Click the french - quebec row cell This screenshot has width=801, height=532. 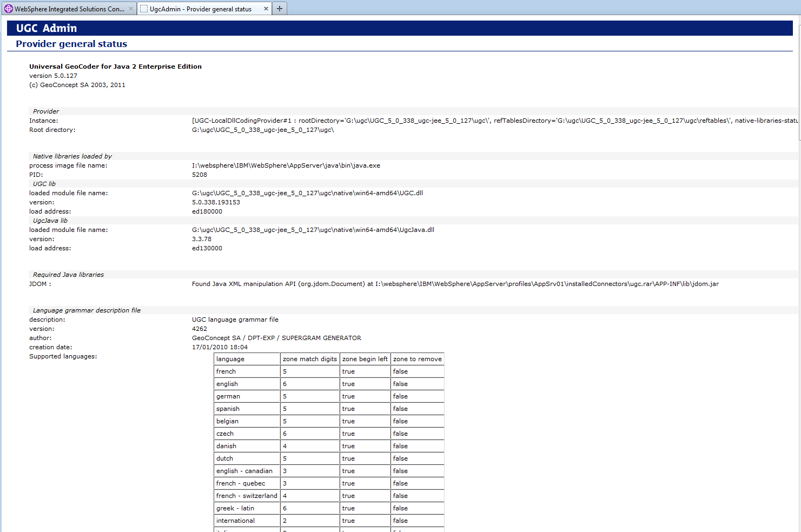pos(247,483)
